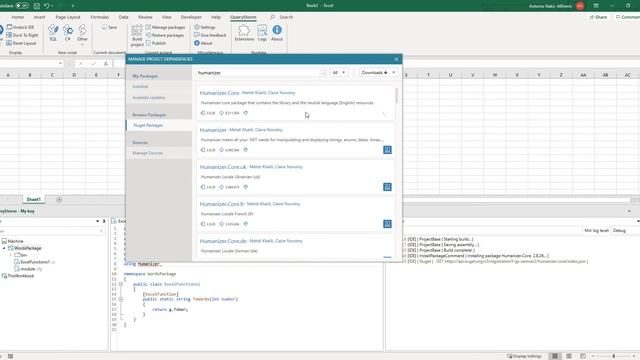
Task: Collapse the ToWords method code fold
Action: [121, 299]
